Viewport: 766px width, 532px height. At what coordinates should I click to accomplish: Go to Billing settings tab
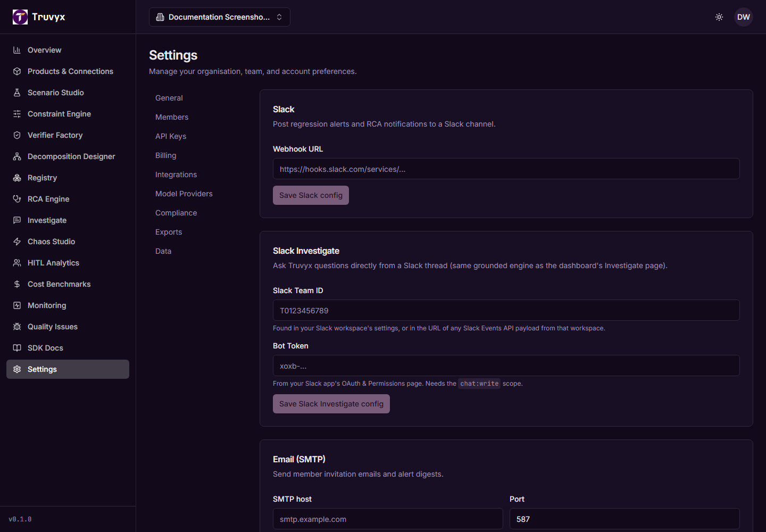(x=166, y=155)
